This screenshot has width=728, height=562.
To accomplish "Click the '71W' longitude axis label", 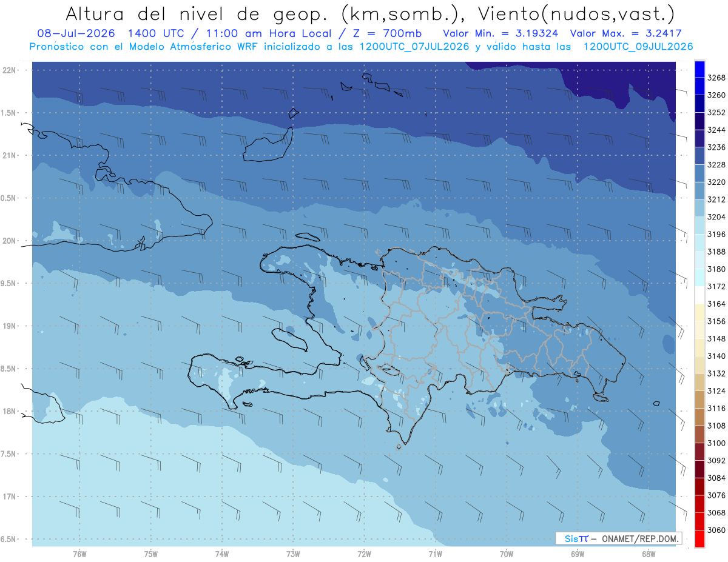I will (x=435, y=554).
